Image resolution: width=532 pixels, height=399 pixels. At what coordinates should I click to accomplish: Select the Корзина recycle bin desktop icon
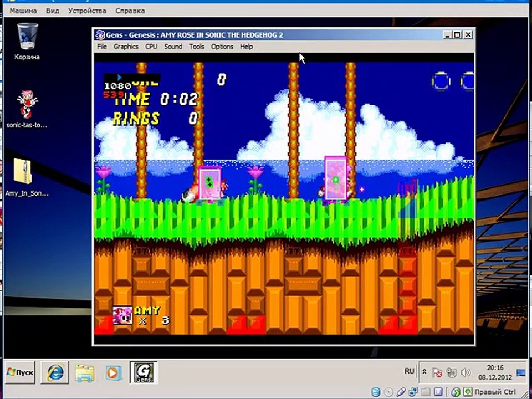point(27,42)
